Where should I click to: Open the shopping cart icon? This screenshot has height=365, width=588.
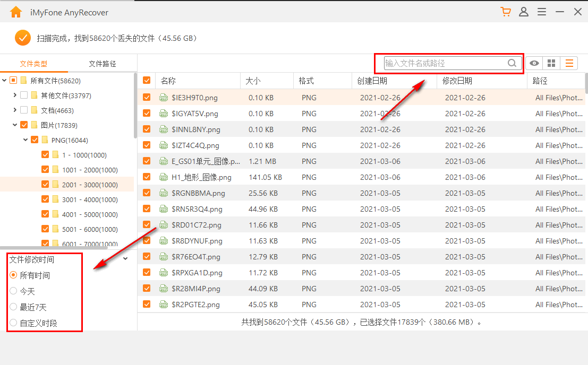[x=506, y=12]
